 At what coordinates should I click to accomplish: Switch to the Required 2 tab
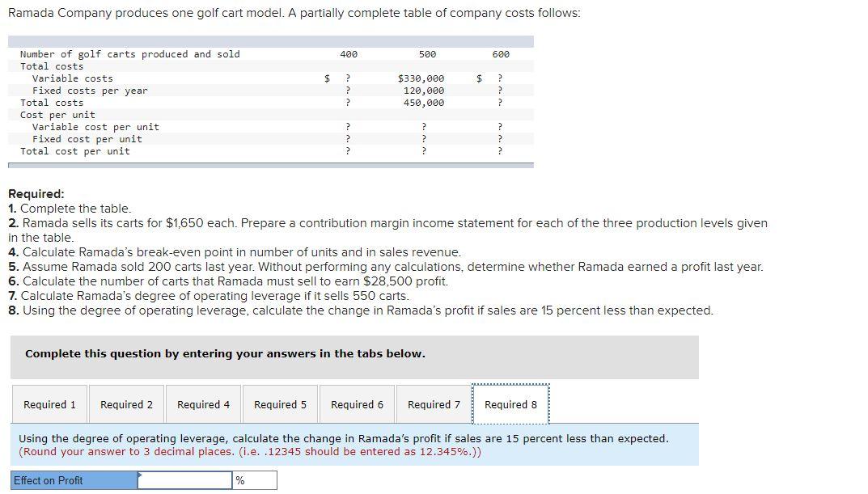(126, 403)
